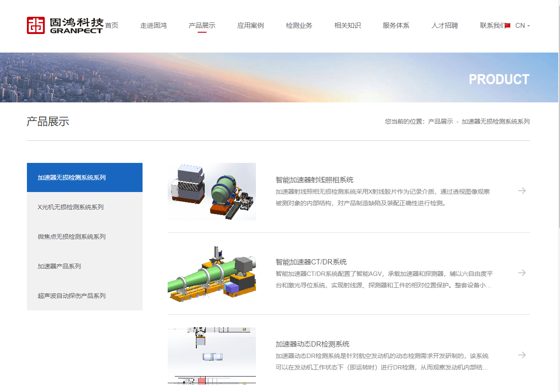Open 应用案例 navigation item
Viewport: 560px width, 392px height.
250,26
